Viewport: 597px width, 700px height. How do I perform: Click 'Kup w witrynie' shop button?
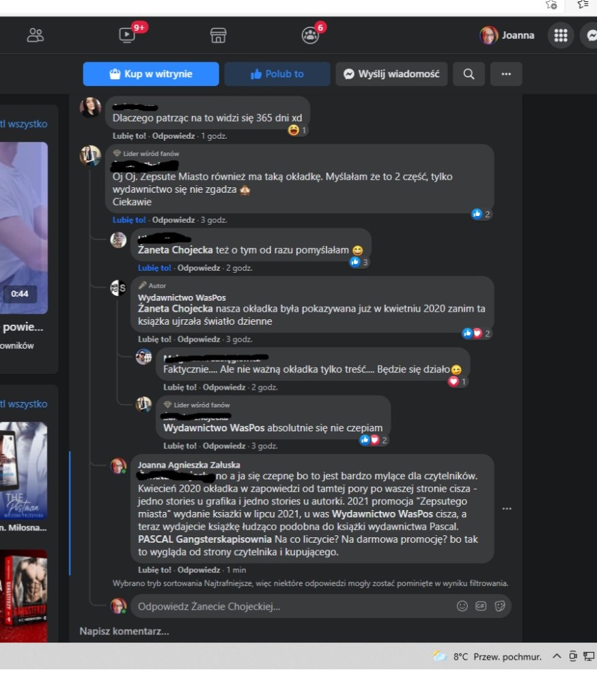tap(151, 74)
